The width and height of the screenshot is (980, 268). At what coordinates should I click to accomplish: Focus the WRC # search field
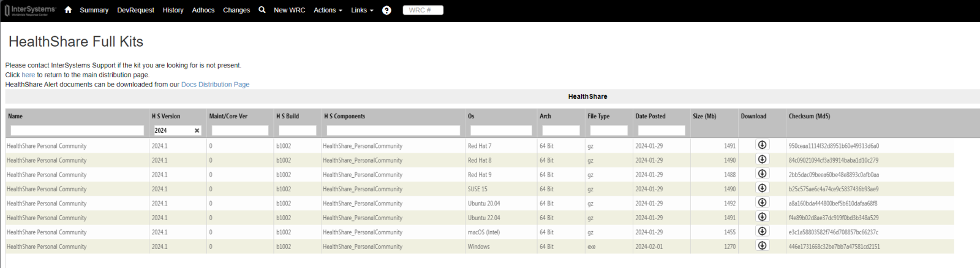pos(423,10)
